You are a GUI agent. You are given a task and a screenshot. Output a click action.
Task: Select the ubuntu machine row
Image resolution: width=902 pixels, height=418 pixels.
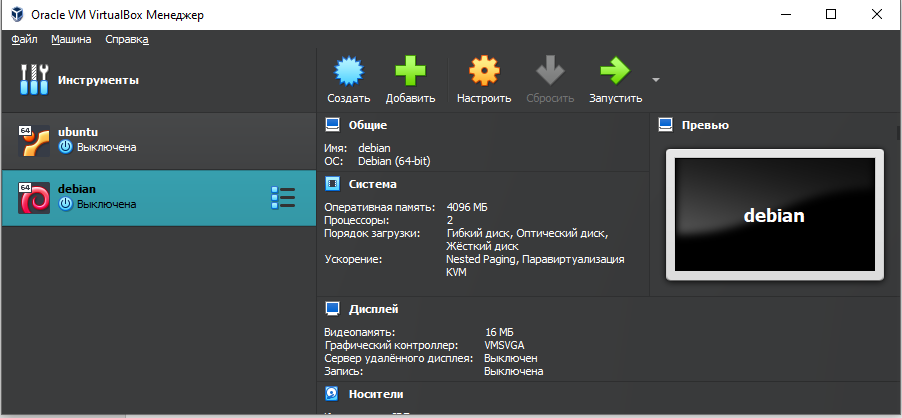[159, 141]
